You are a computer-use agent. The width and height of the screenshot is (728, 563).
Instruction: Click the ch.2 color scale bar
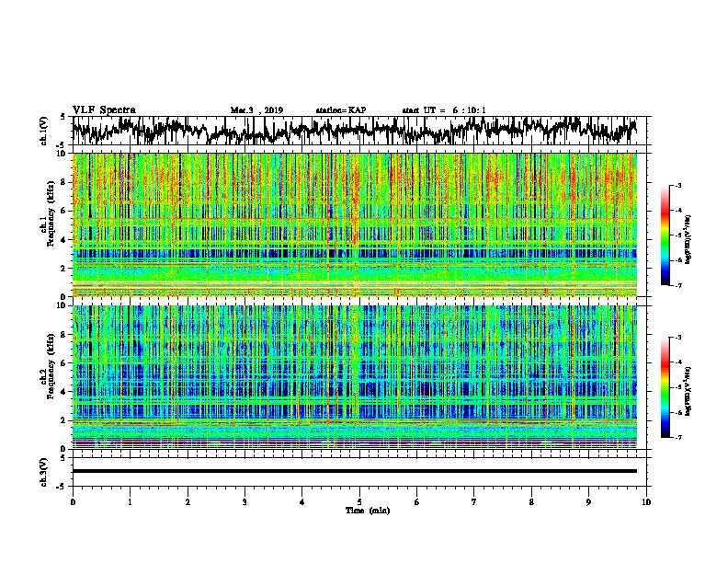665,387
